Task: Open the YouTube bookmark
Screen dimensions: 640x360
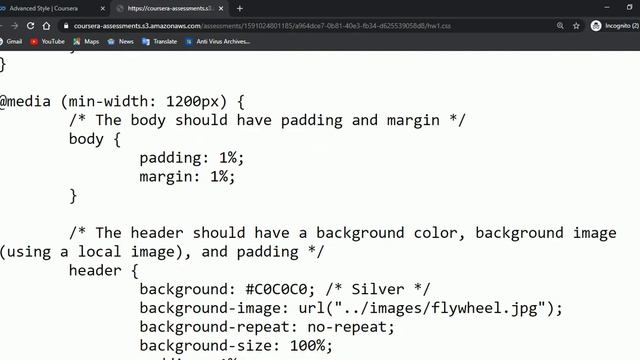Action: coord(47,42)
